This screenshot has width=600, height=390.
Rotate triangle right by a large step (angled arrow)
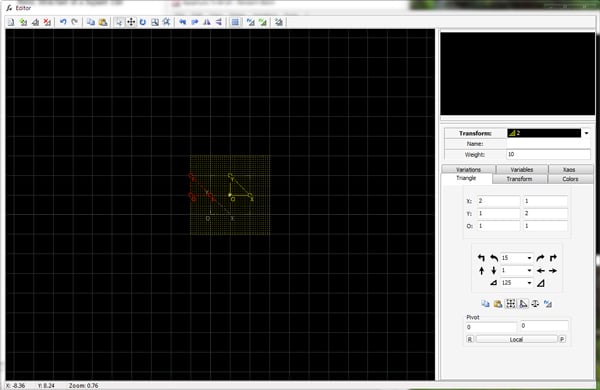553,258
